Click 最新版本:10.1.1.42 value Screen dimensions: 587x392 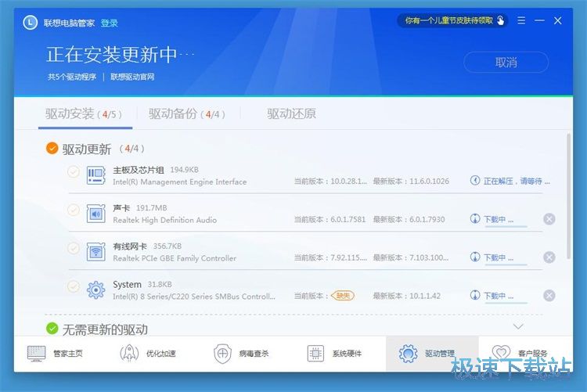point(406,296)
